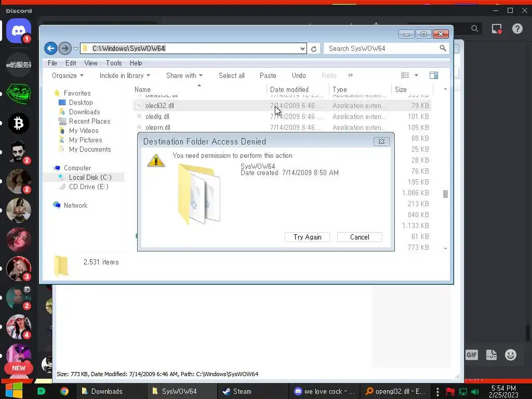Open the Bitcoin logo server
532x399 pixels.
pos(19,123)
